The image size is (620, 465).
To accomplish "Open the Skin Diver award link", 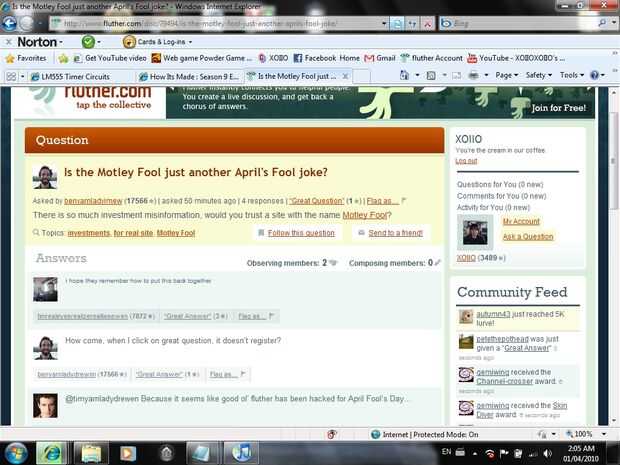I will (x=522, y=410).
